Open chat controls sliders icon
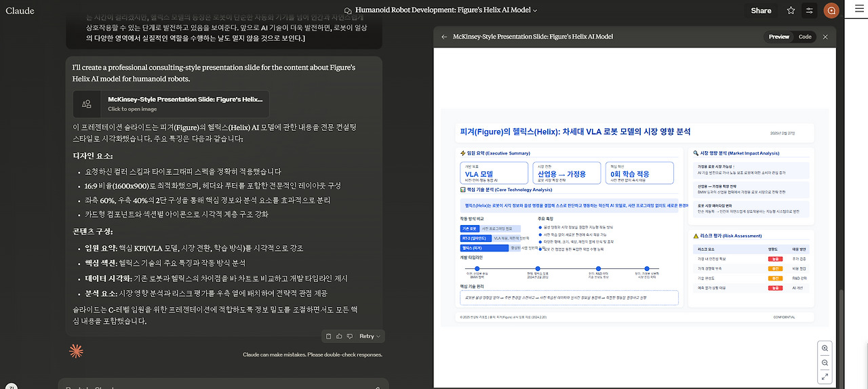Viewport: 868px width, 389px height. (810, 10)
